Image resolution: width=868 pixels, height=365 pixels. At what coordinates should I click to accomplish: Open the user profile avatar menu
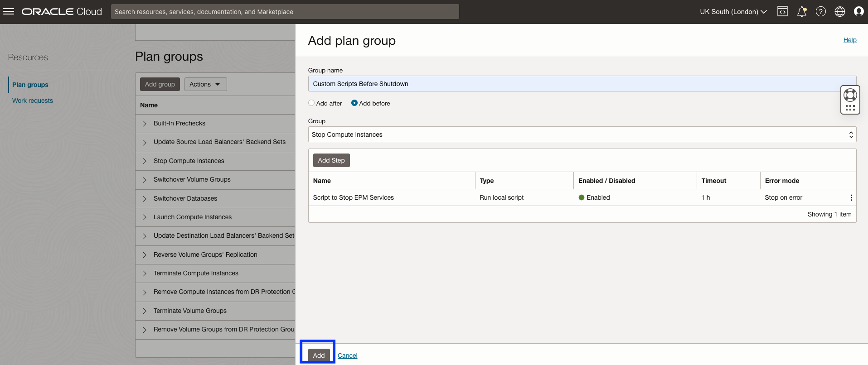pos(858,12)
